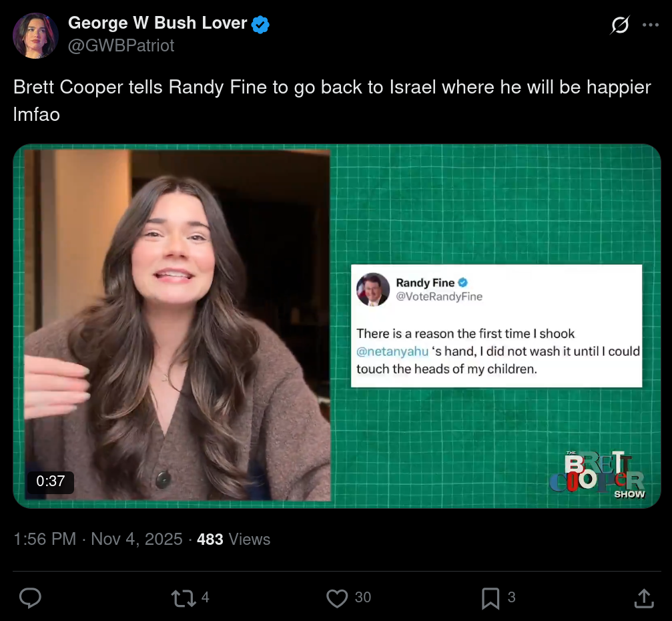Screen dimensions: 672x621
Task: Click the Brett Cooper Show logo watermark
Action: (597, 475)
